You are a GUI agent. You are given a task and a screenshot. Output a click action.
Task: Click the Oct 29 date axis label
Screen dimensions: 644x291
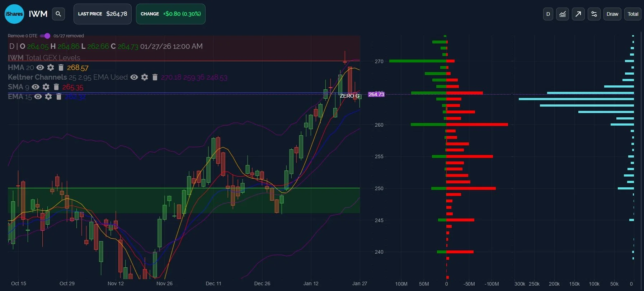(67, 283)
